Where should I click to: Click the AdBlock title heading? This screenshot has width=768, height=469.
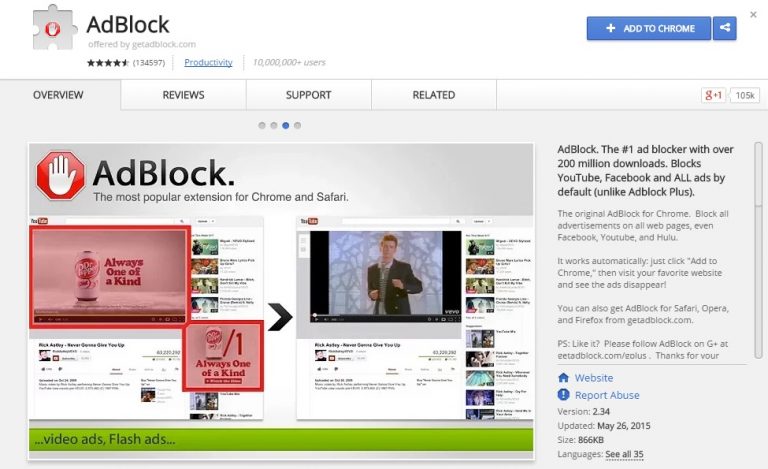[128, 24]
